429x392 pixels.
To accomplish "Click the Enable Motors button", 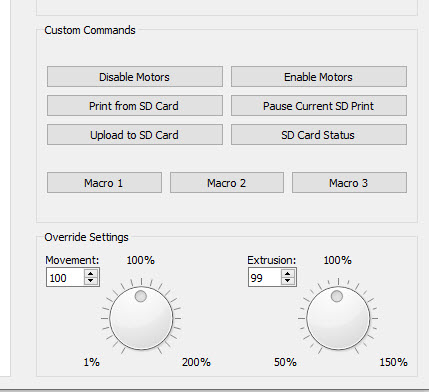I will 319,77.
